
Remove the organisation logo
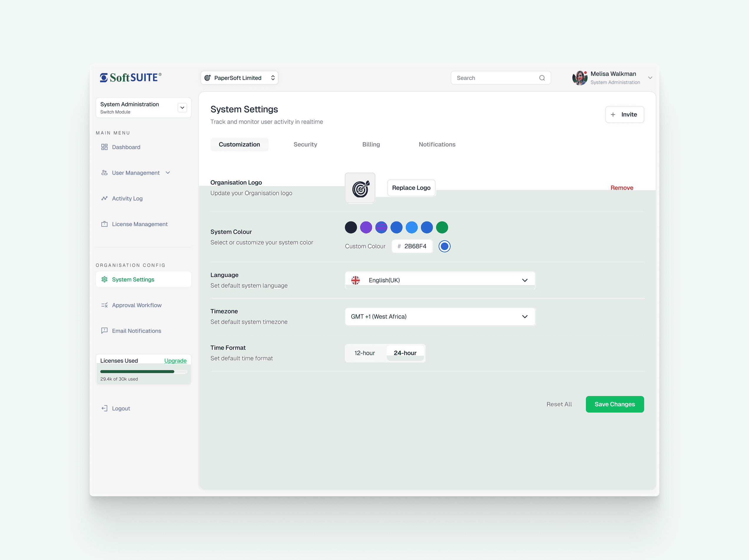pos(622,188)
